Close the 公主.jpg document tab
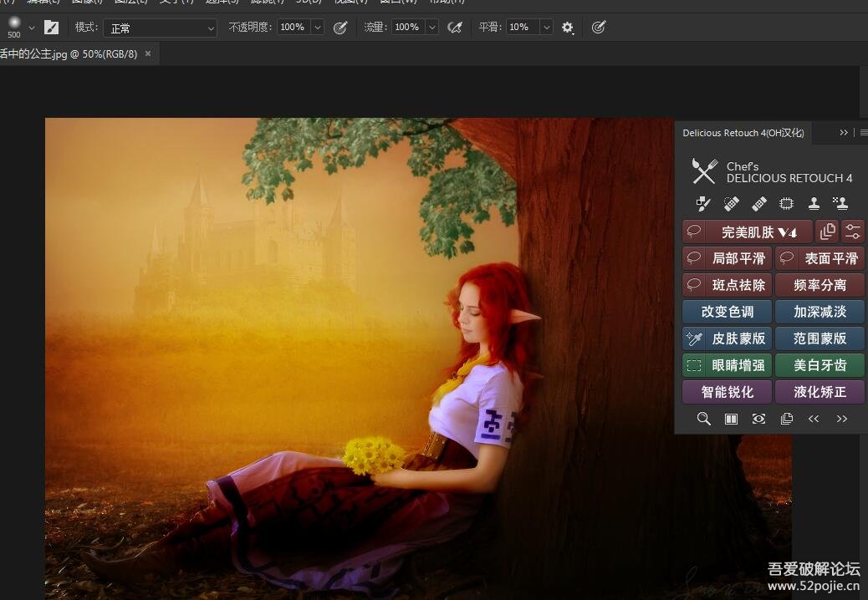Image resolution: width=868 pixels, height=600 pixels. click(x=148, y=53)
